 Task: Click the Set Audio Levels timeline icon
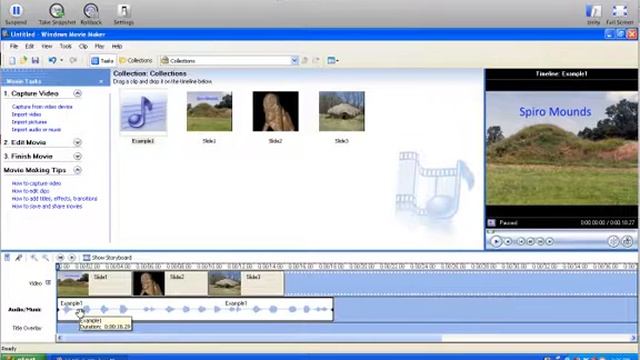[x=7, y=258]
